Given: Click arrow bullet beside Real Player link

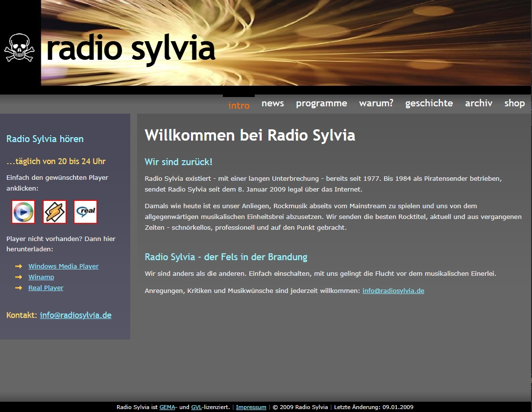Looking at the screenshot, I should [x=19, y=288].
